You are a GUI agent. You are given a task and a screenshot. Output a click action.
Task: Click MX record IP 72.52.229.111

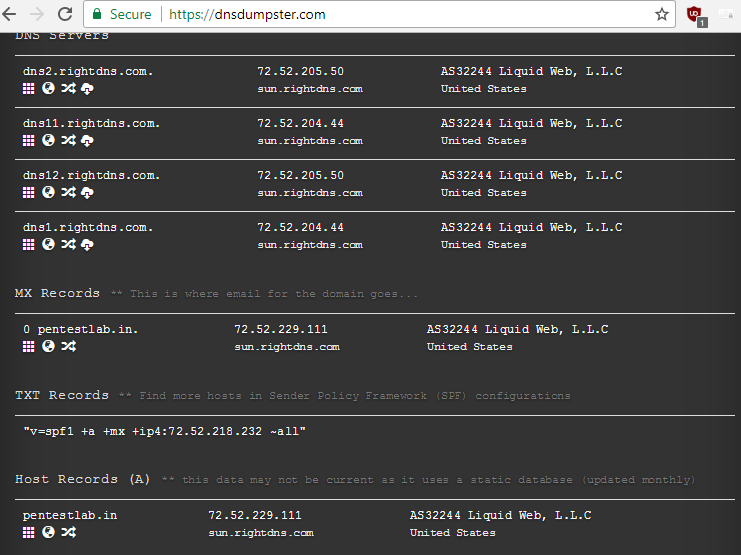(x=281, y=330)
